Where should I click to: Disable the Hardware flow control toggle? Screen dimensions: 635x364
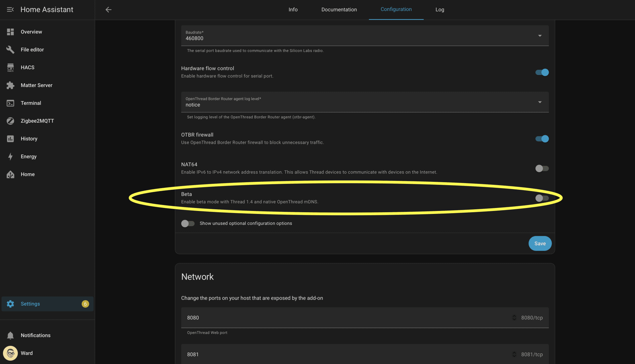[542, 72]
